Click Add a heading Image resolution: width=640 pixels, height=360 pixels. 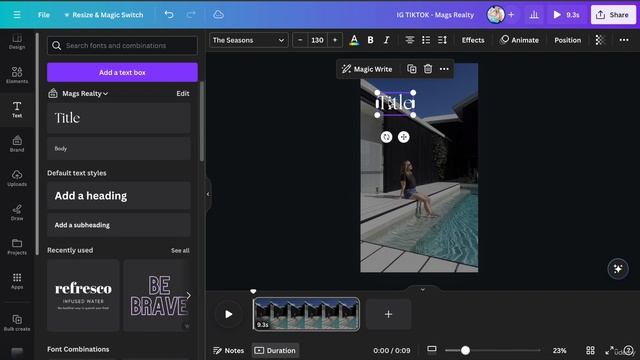(x=119, y=196)
